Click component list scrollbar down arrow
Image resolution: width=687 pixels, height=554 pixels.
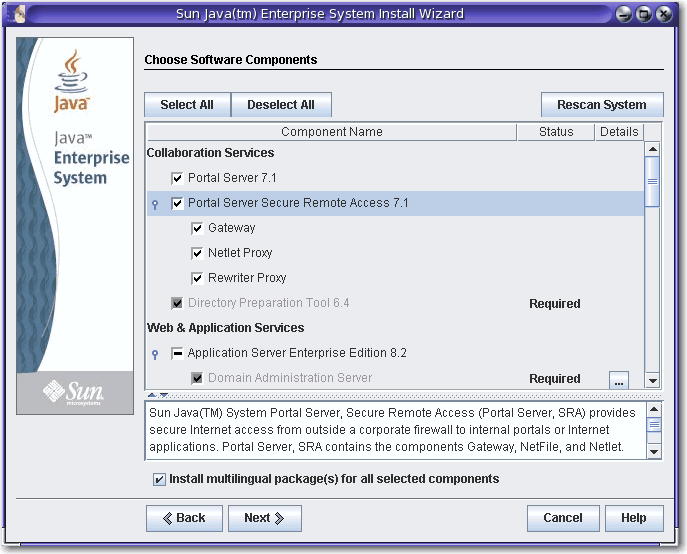[652, 381]
